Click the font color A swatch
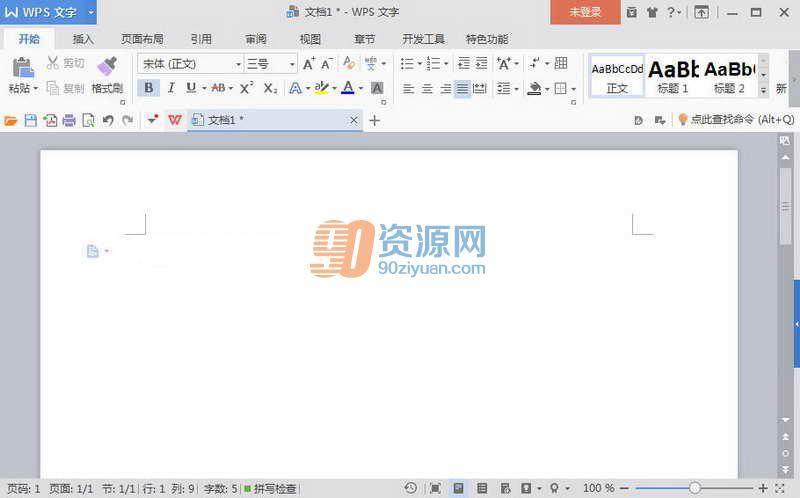This screenshot has height=498, width=800. pyautogui.click(x=348, y=88)
